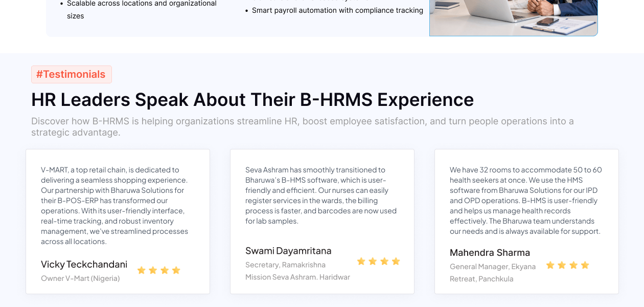Click 'Smart payroll automation with compliance tracking' bullet
Screen dimensions: 644x307
[337, 10]
